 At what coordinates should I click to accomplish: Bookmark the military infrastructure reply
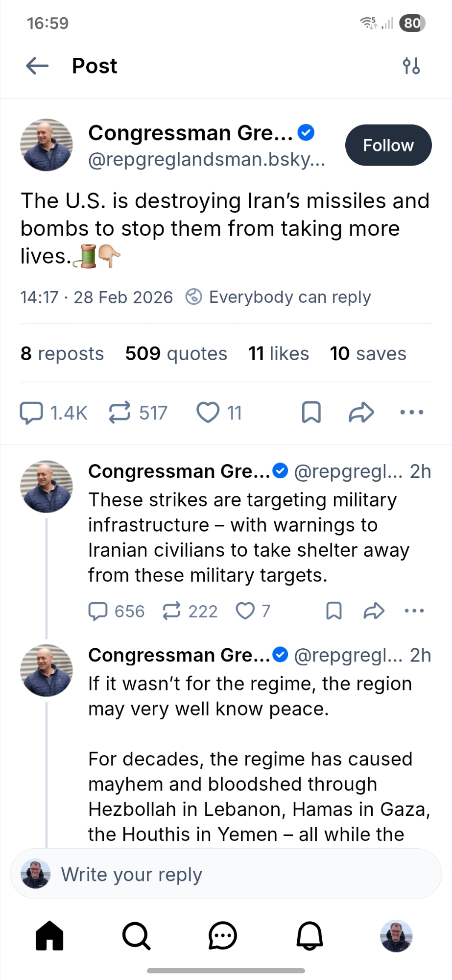tap(334, 611)
